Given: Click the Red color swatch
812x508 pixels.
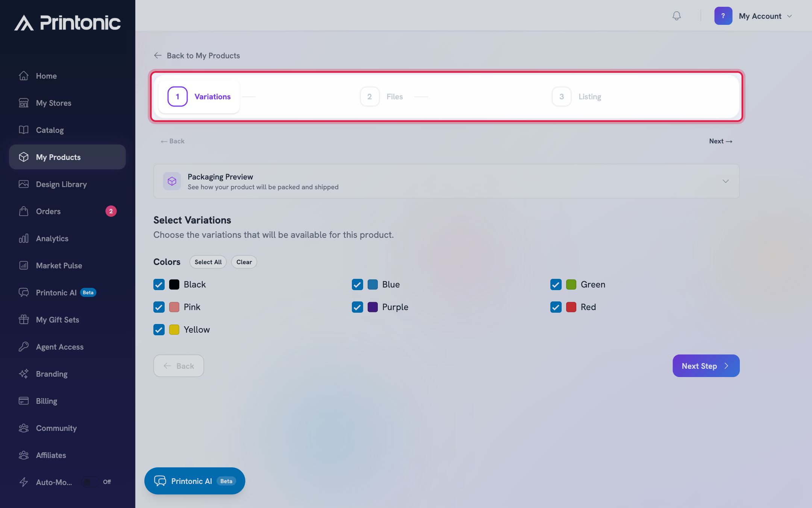Looking at the screenshot, I should pos(571,307).
